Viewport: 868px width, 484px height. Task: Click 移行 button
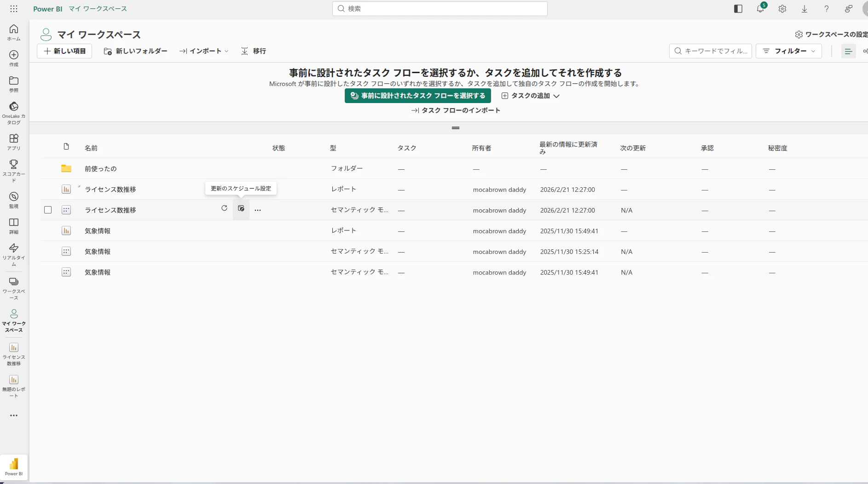[x=254, y=51]
